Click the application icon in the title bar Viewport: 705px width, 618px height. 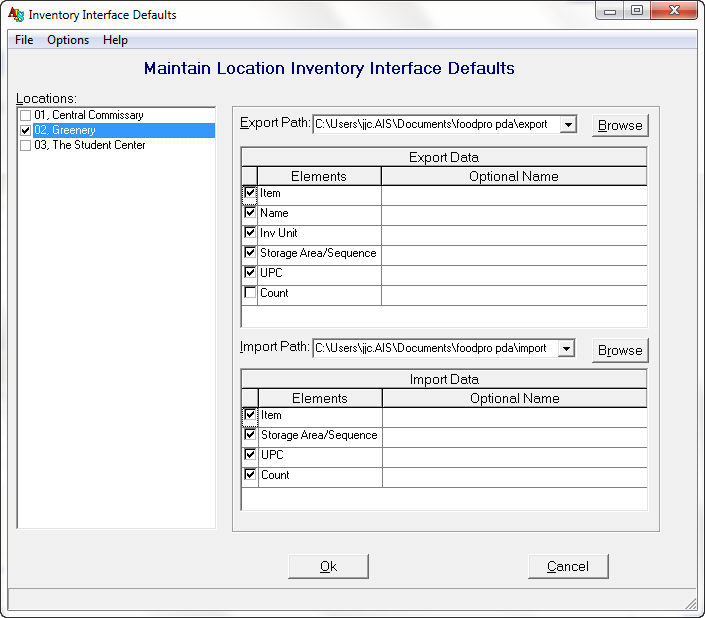tap(16, 14)
